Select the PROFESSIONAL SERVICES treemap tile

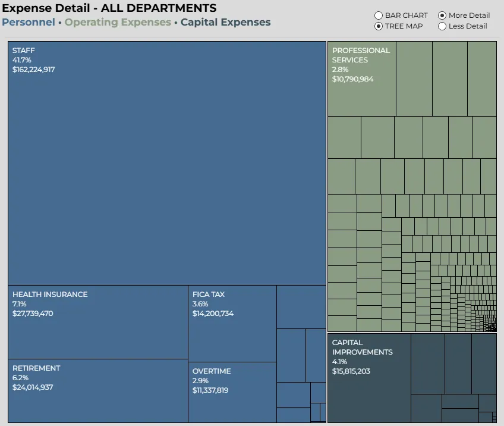(362, 79)
